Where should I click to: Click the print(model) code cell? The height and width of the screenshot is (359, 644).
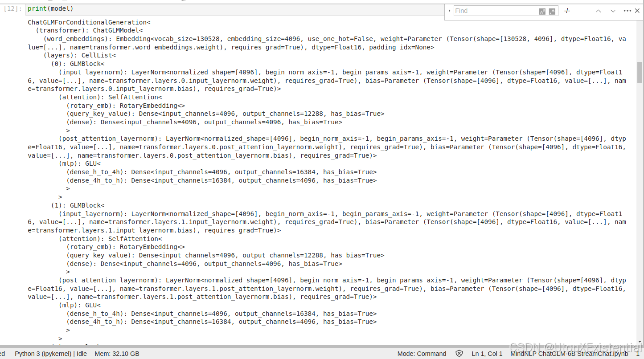(234, 8)
